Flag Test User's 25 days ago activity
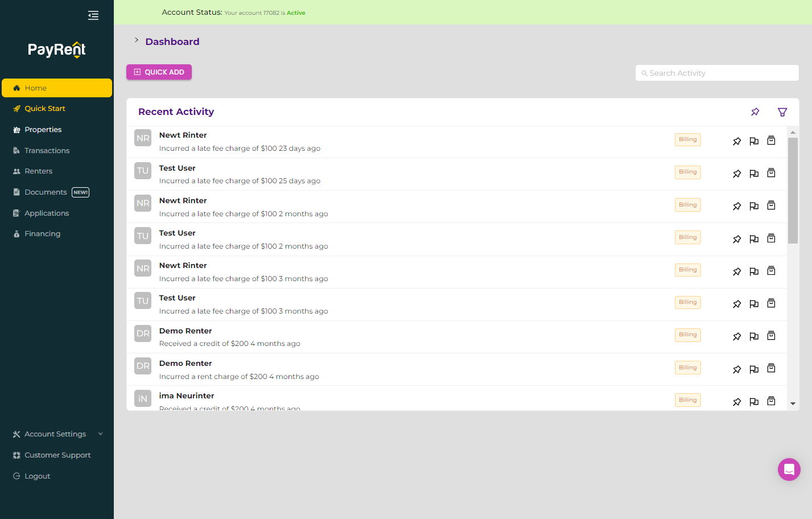Viewport: 812px width, 519px height. pos(754,174)
